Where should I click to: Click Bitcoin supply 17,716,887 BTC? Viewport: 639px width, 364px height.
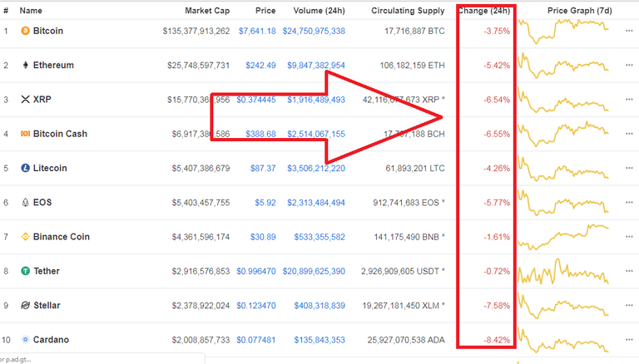(414, 31)
